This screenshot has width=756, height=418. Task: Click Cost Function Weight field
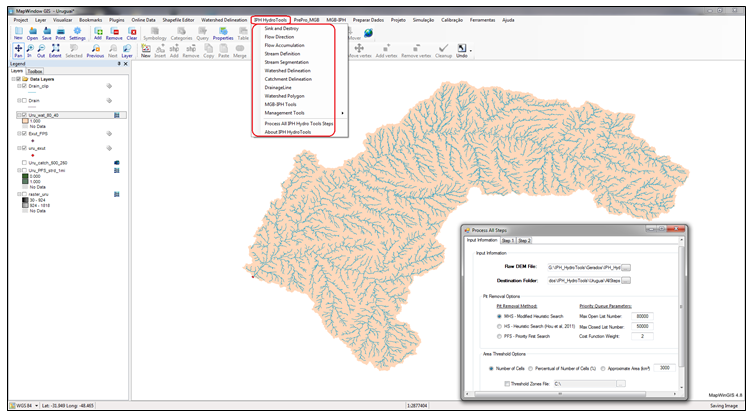click(x=642, y=336)
